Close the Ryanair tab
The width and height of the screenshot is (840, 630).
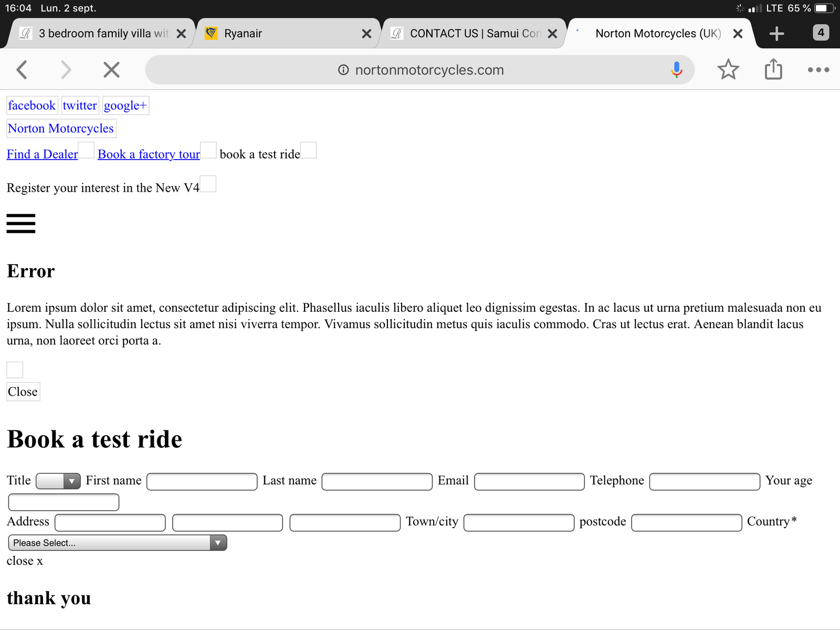[x=366, y=34]
